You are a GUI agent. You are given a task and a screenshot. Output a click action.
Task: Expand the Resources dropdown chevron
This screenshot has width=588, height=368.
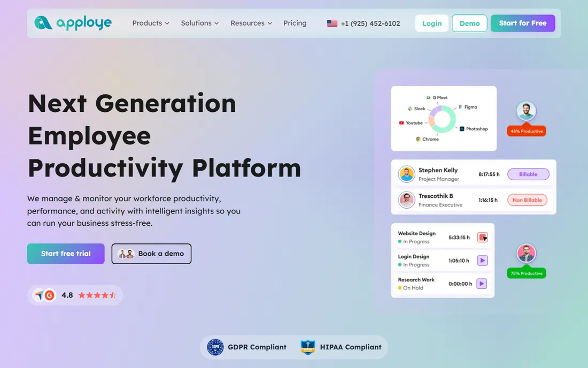(269, 23)
